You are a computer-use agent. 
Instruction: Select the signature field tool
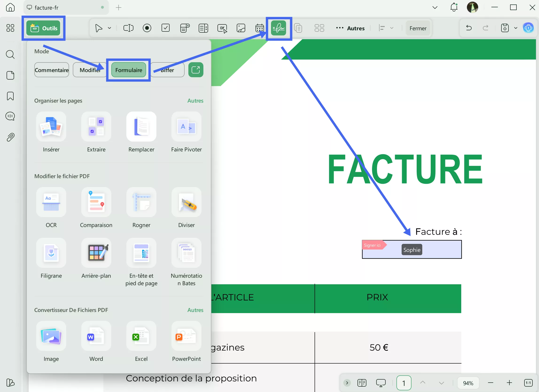click(278, 28)
